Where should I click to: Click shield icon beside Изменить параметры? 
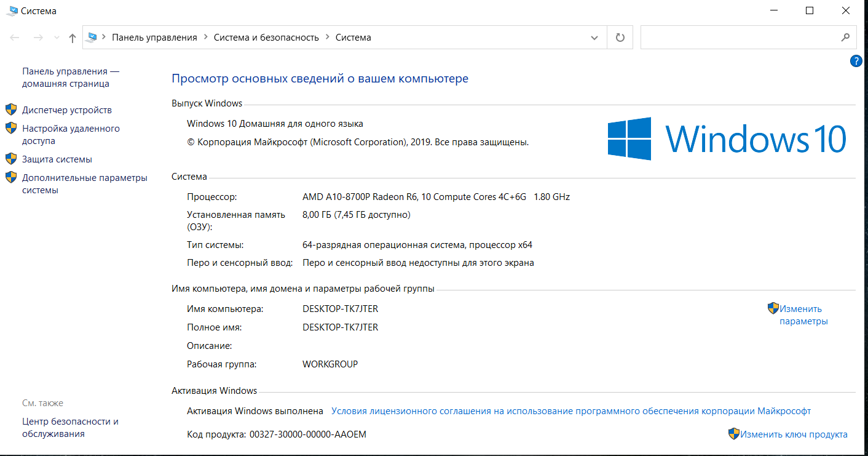tap(773, 308)
